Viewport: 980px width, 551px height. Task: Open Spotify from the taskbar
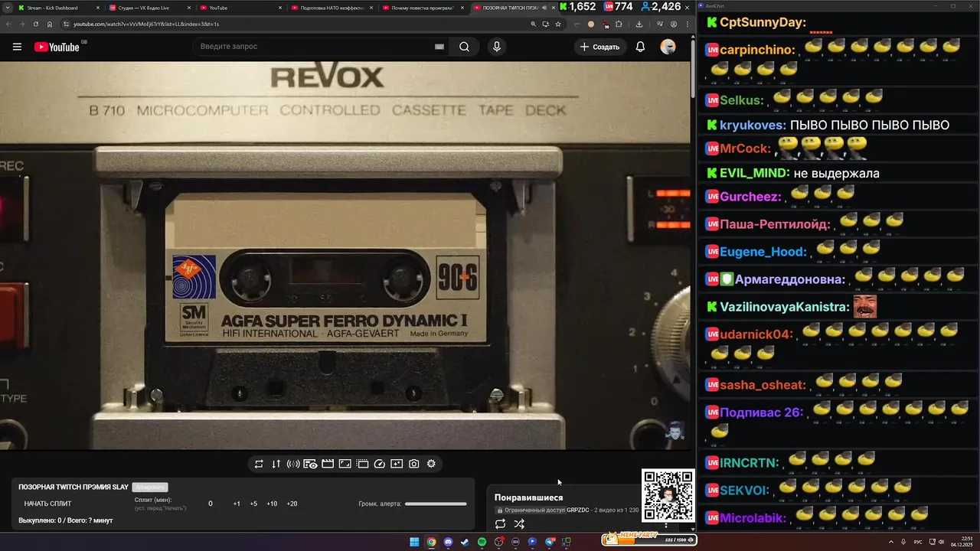pos(482,542)
